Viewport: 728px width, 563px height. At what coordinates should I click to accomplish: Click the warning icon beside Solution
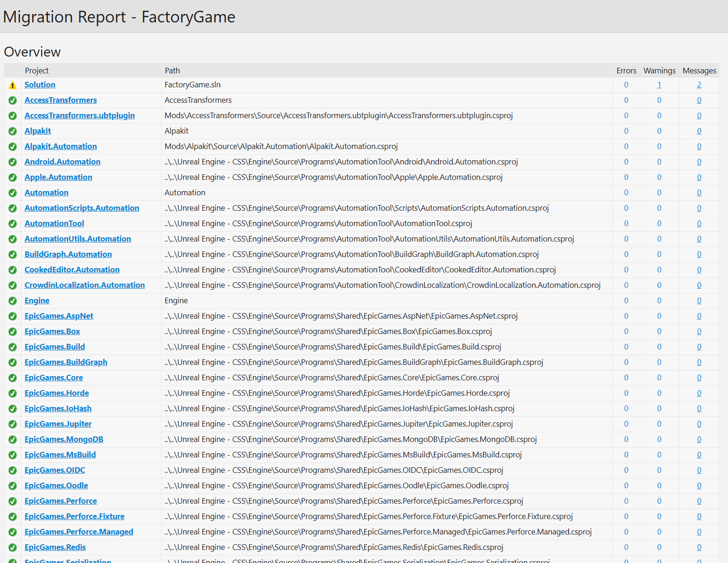click(13, 85)
